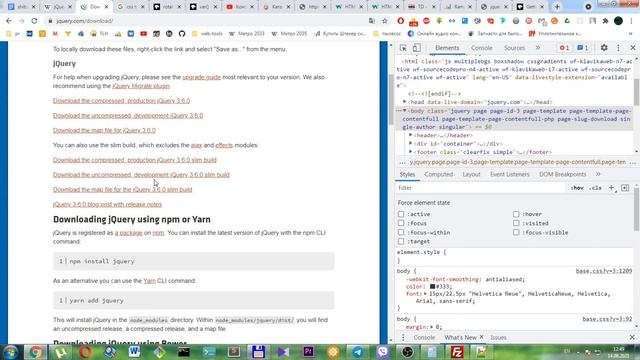This screenshot has height=360, width=640.
Task: Toggle the computed styles sidebar icon
Action: pyautogui.click(x=625, y=188)
